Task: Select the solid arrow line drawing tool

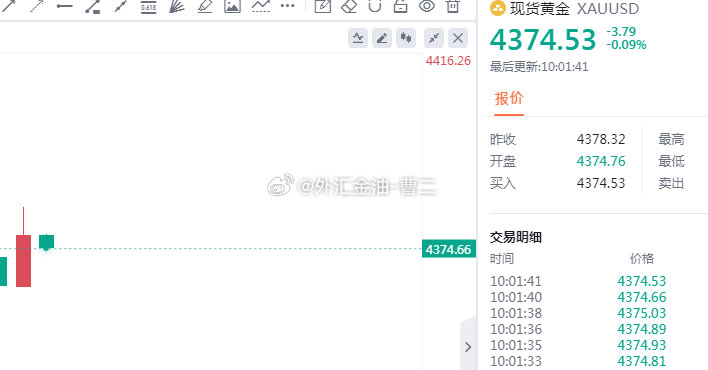Action: coord(9,5)
